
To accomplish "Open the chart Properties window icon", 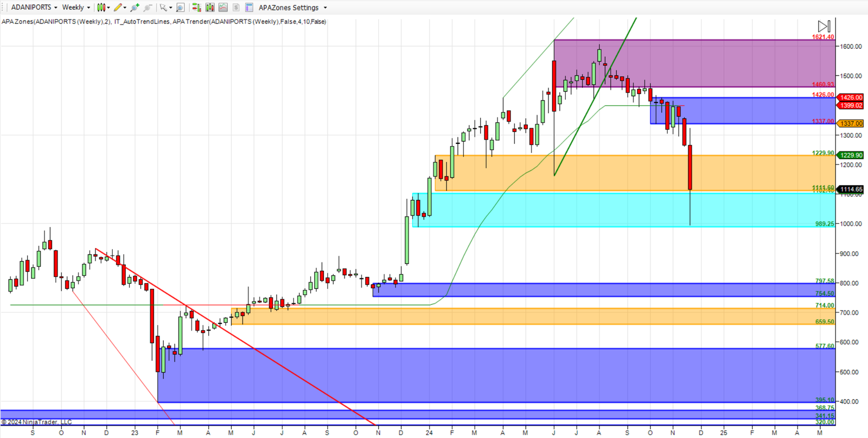I will click(x=249, y=8).
